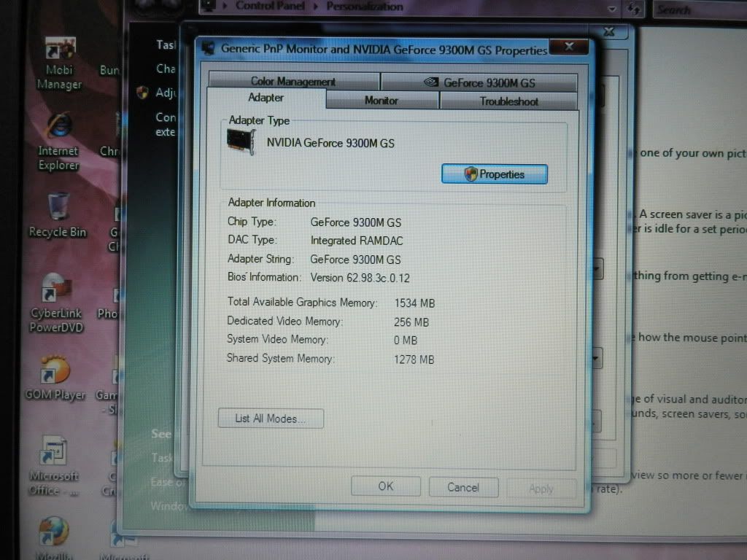Screen dimensions: 747x560
Task: Click the Adapter Type group heading
Action: [259, 120]
